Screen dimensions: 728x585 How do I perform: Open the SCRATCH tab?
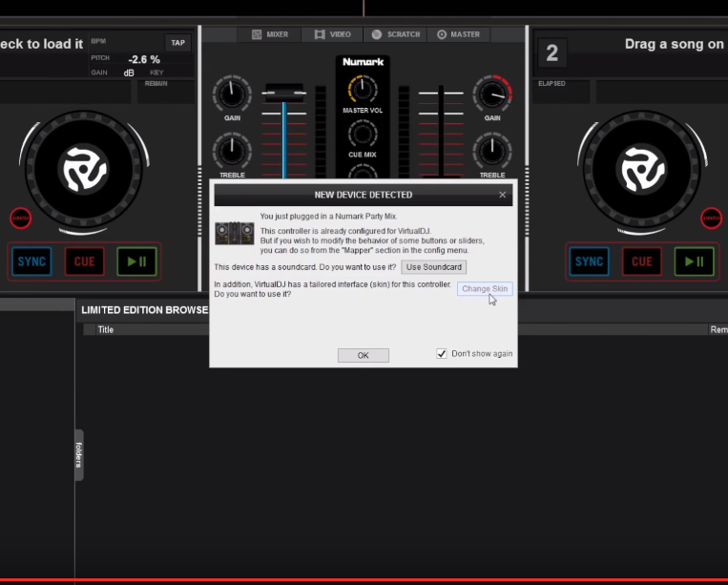[x=395, y=34]
